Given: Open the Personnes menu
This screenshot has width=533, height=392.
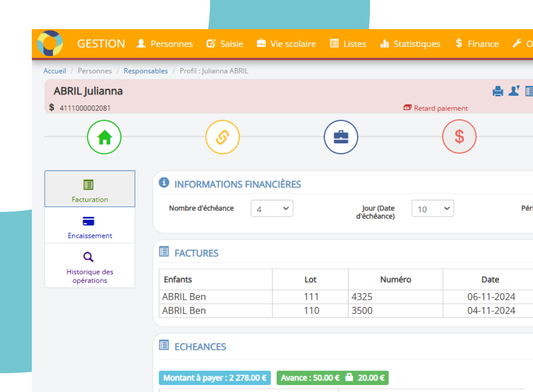Looking at the screenshot, I should (165, 44).
